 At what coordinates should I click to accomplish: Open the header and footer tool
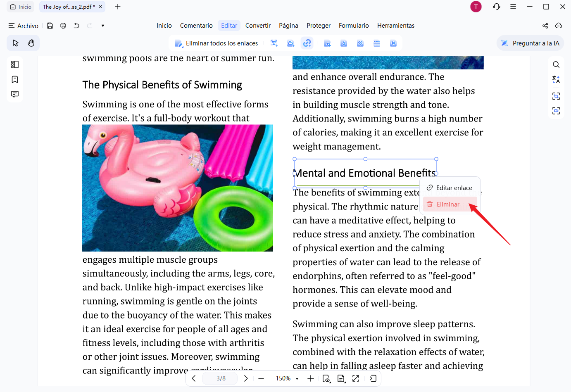point(377,43)
